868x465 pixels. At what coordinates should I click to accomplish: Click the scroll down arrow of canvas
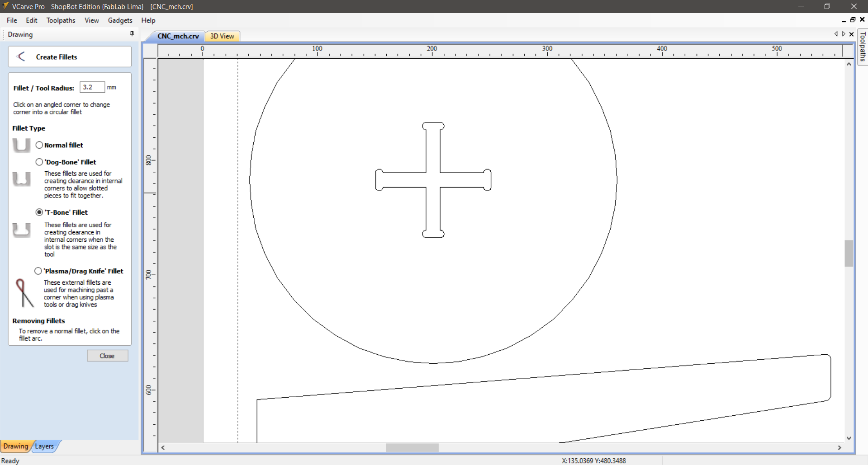click(849, 438)
